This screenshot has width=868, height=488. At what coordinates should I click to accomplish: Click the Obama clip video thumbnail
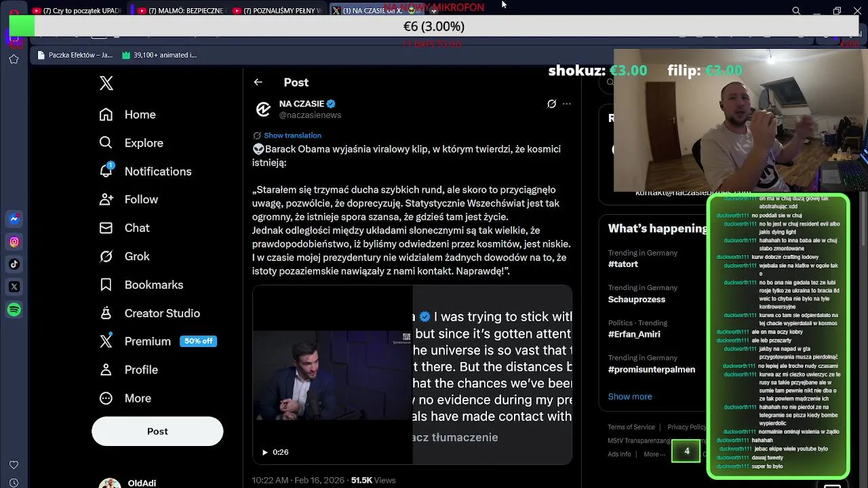tap(332, 375)
